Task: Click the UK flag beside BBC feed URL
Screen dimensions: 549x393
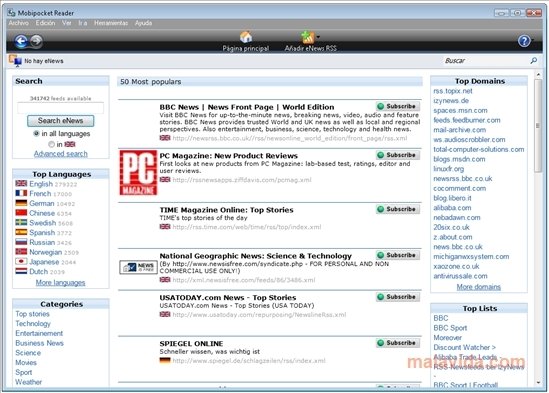Action: (165, 138)
